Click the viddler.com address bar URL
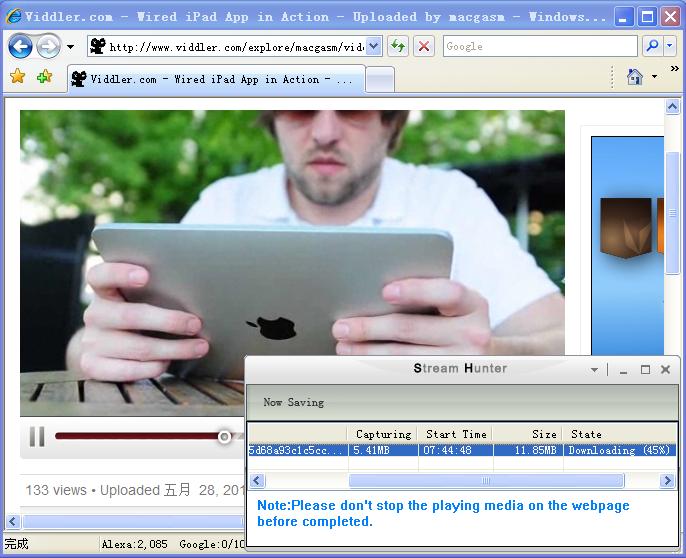Viewport: 686px width, 558px height. point(236,46)
